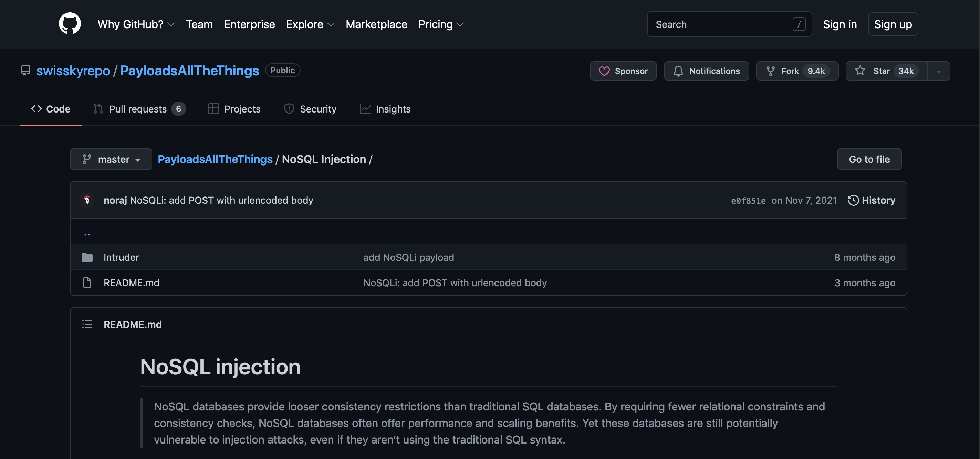Click the Fork button

coord(797,71)
